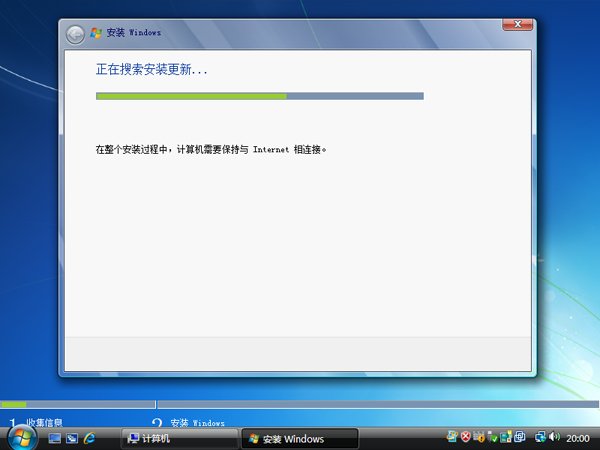Click the taskbar clock showing 20:00
Screen dimensions: 600x450
pyautogui.click(x=578, y=438)
